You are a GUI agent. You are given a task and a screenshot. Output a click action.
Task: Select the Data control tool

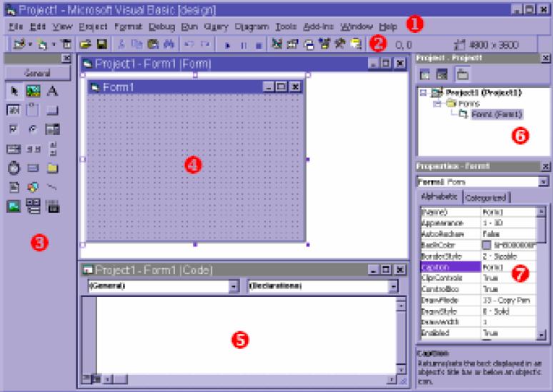click(33, 206)
